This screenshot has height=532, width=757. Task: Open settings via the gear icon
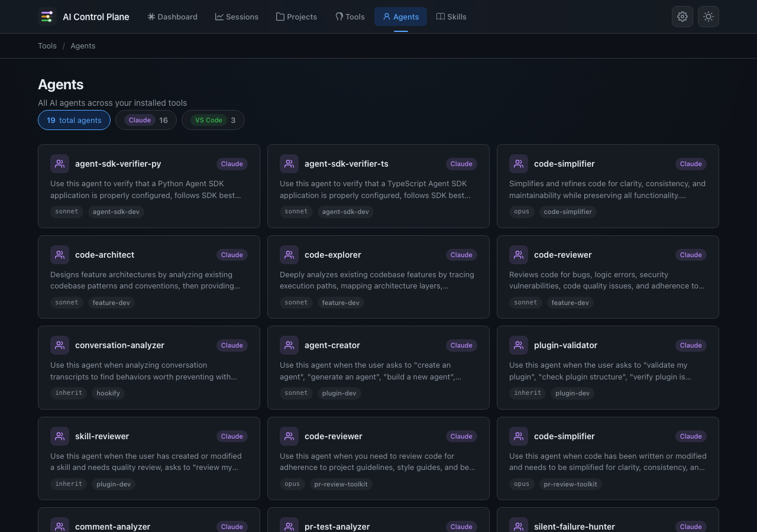pyautogui.click(x=682, y=17)
